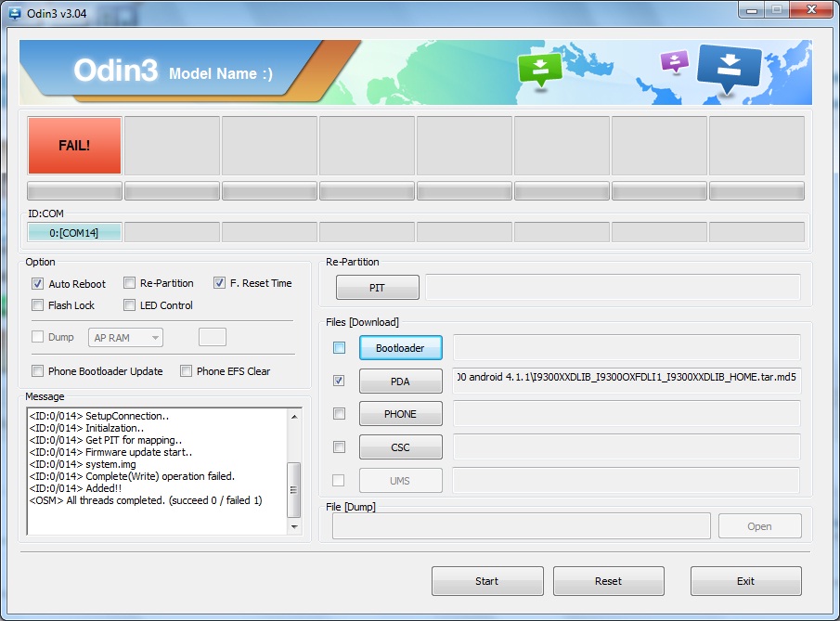Click the 0:[COM14] port indicator
This screenshot has height=621, width=840.
point(74,233)
